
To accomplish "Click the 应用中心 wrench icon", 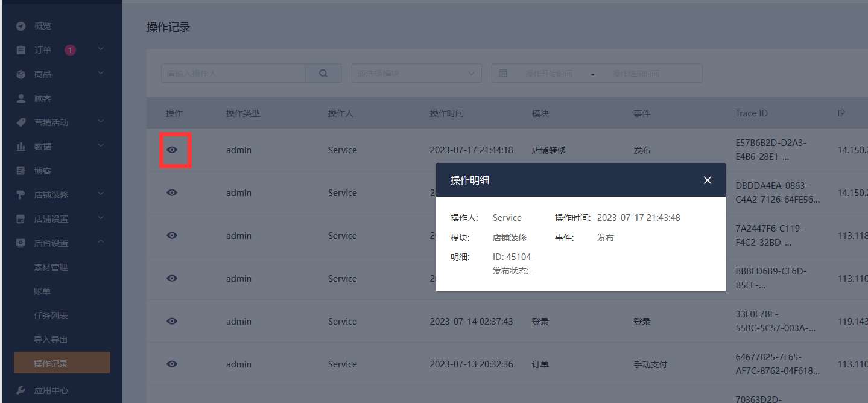I will point(21,390).
